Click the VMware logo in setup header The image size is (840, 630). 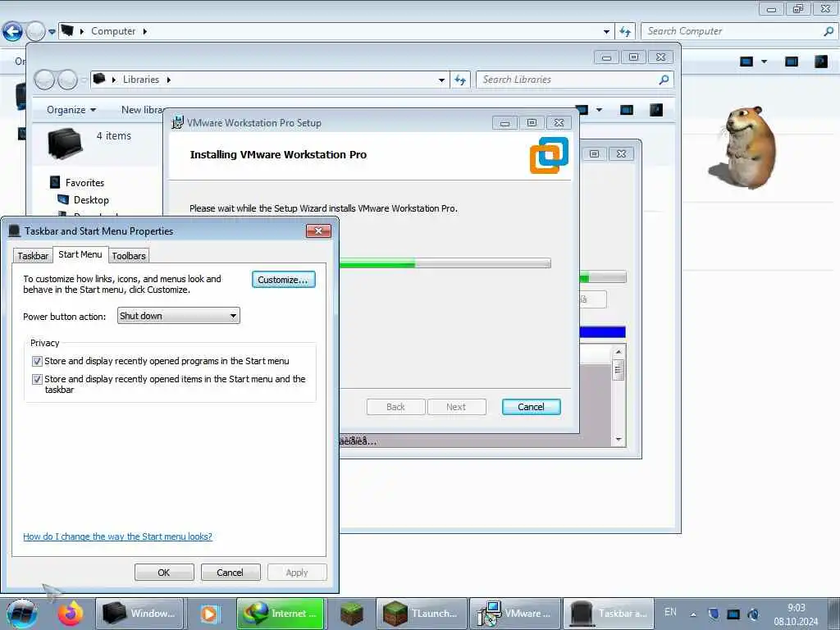pyautogui.click(x=549, y=155)
